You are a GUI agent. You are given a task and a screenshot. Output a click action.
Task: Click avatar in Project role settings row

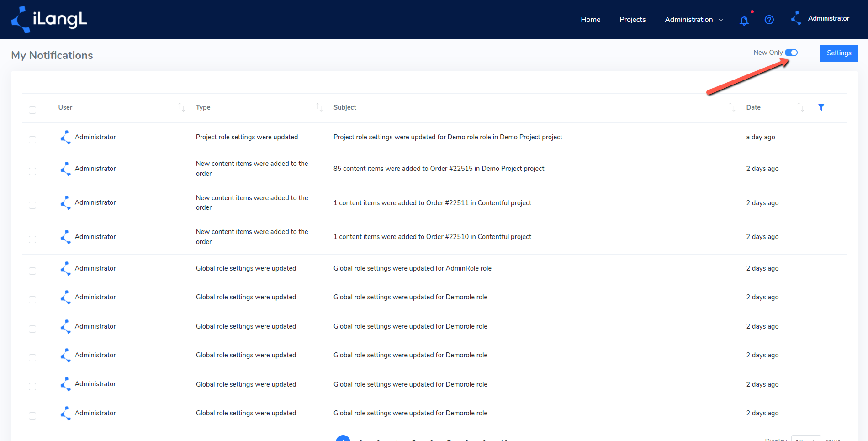pos(66,137)
